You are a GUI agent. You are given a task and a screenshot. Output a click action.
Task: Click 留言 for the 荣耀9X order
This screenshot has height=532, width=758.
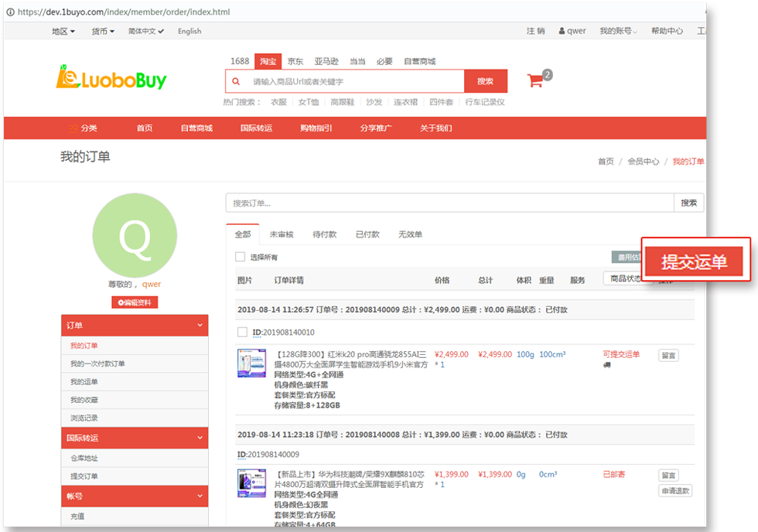click(668, 476)
